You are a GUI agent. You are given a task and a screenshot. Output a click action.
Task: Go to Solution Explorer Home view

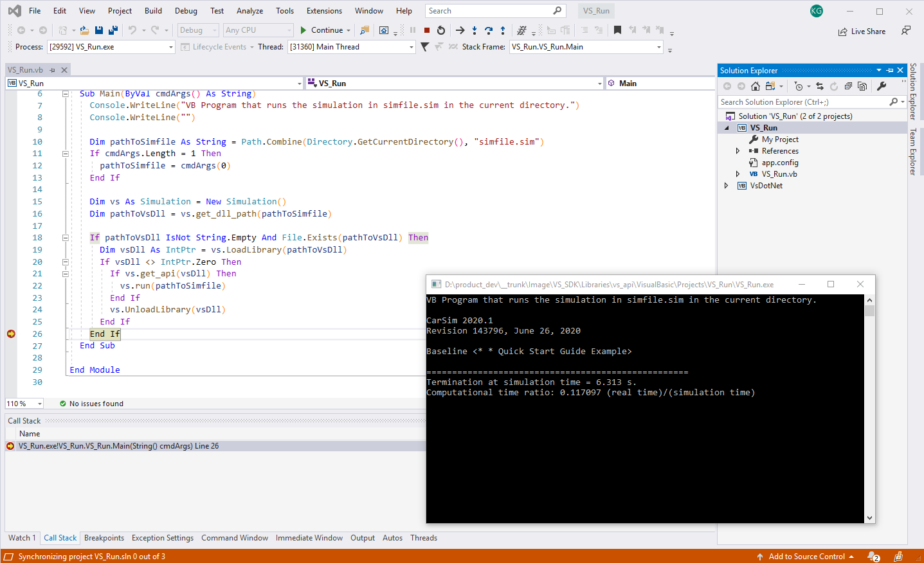[756, 86]
